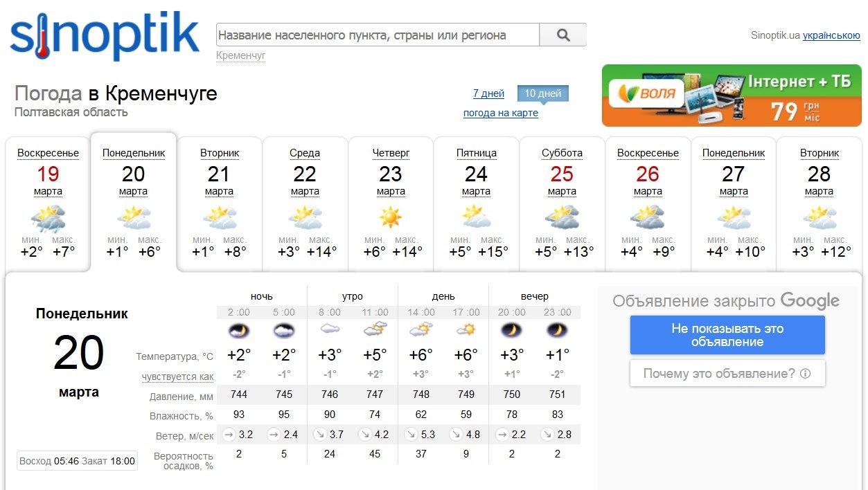868x490 pixels.
Task: Click the Кременчуг suggestion under search
Action: (241, 55)
